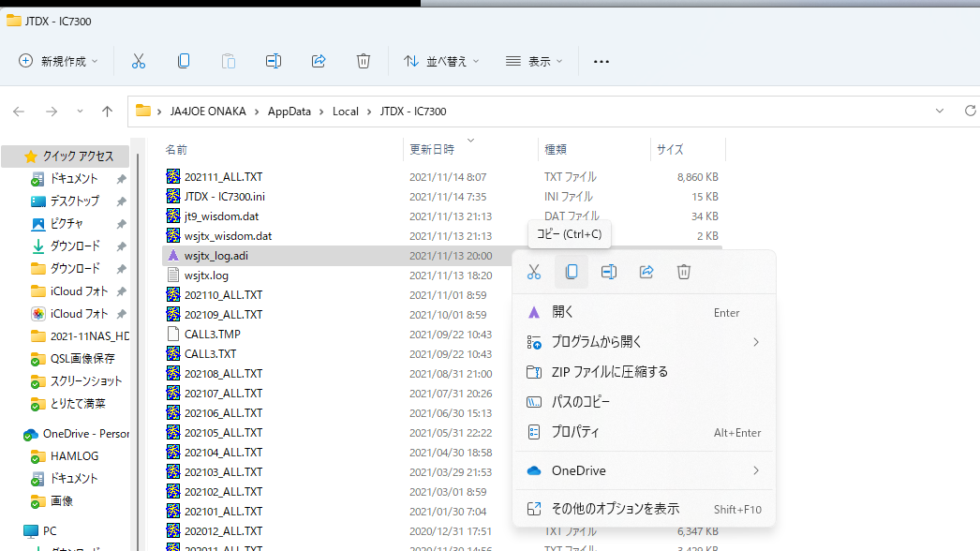
Task: Click the folder icon in the address bar
Action: tap(143, 111)
